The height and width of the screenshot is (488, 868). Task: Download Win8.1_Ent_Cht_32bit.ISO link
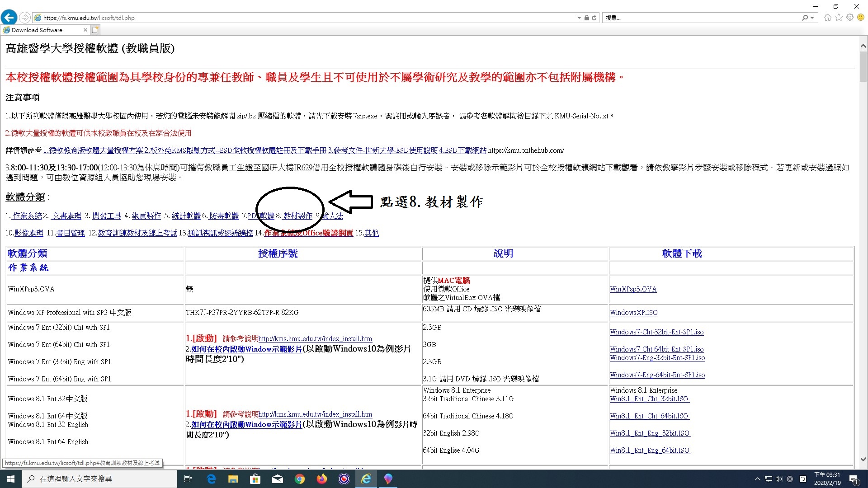coord(649,399)
